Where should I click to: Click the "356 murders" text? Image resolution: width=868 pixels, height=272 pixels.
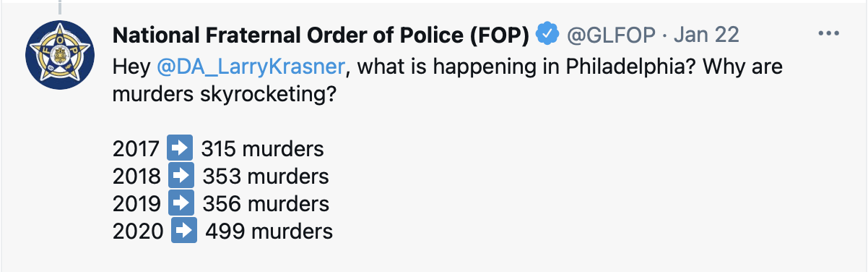pos(266,204)
